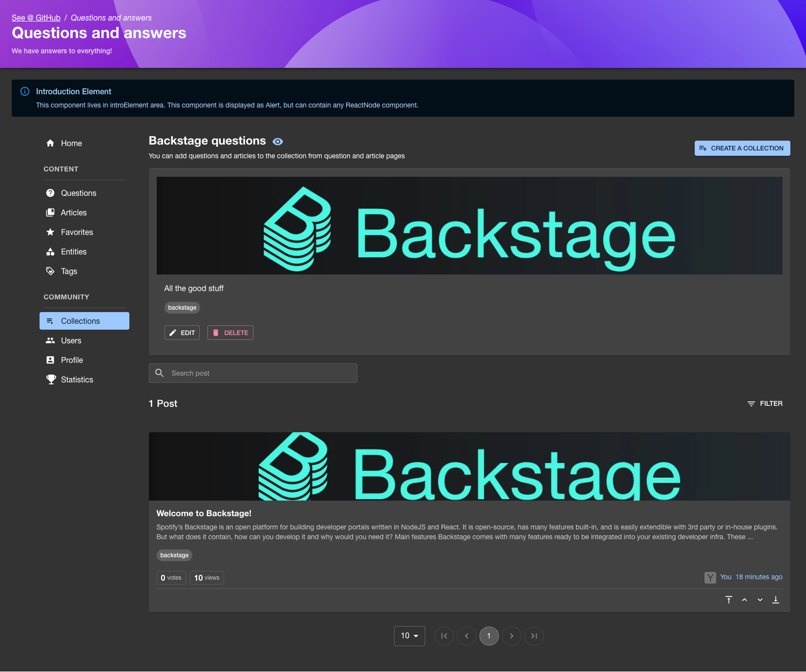The width and height of the screenshot is (806, 672).
Task: Click the 1 Post count heading
Action: point(163,403)
